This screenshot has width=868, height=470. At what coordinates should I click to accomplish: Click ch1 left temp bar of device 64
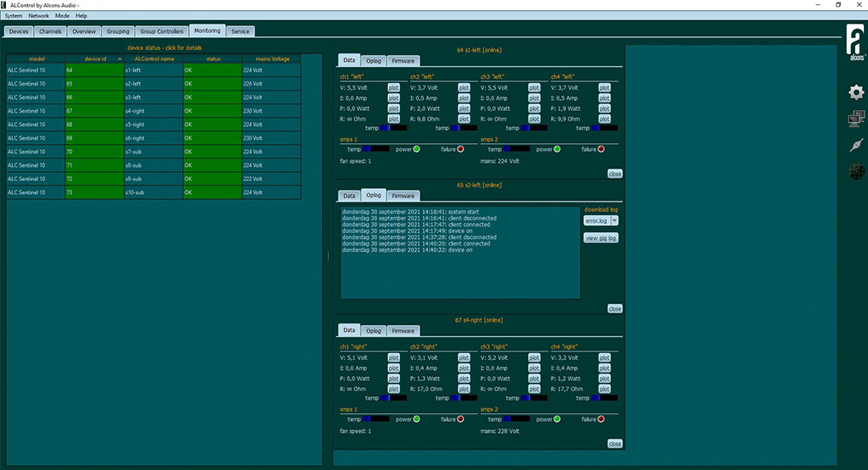tap(393, 128)
